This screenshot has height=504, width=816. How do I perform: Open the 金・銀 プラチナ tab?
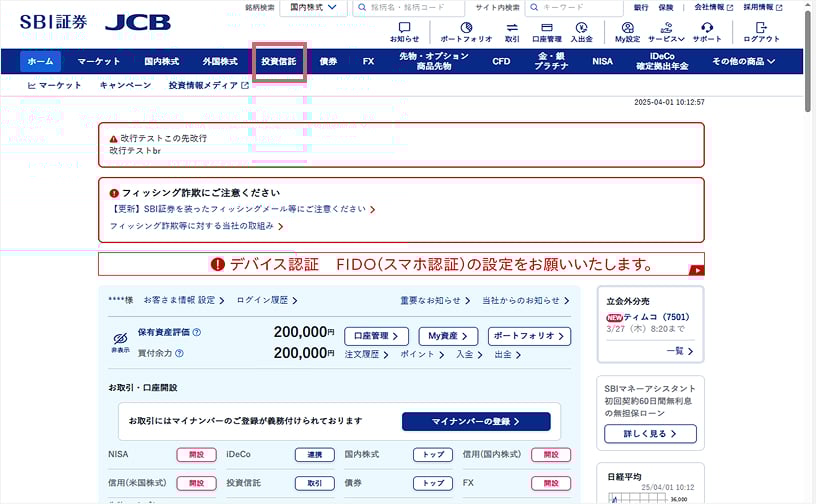tap(551, 61)
